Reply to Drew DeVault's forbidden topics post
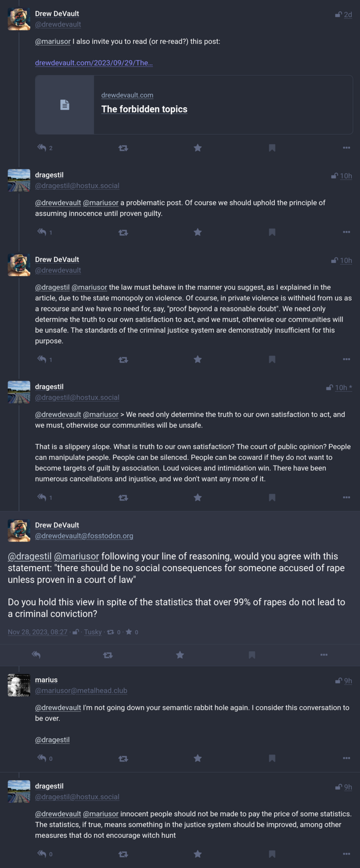This screenshot has height=868, width=360. click(42, 148)
